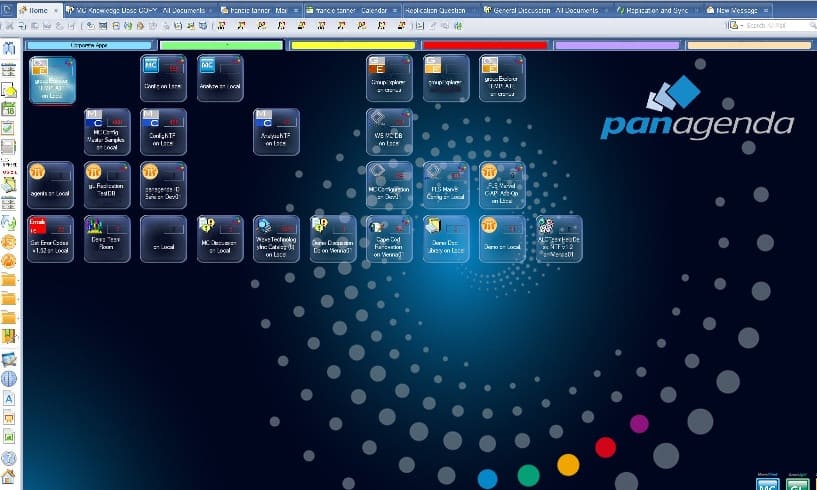
Task: Select the green workspace page tab
Action: pos(221,45)
